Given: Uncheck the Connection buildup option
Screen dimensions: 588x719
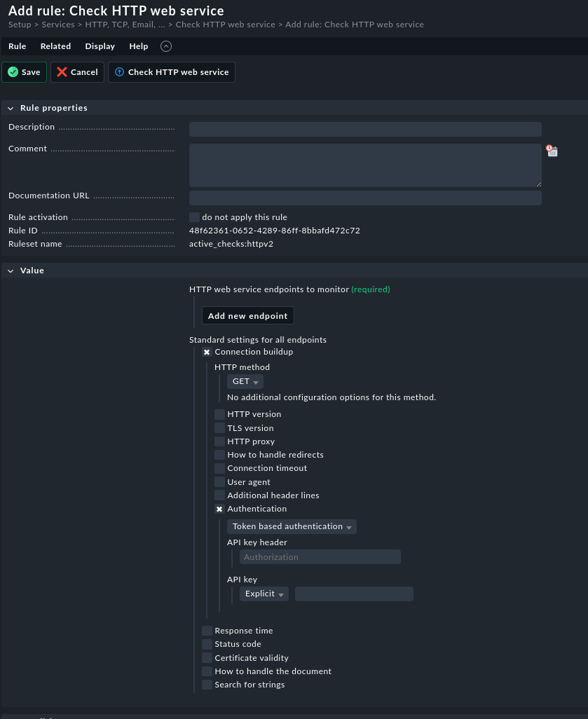Looking at the screenshot, I should click(207, 352).
